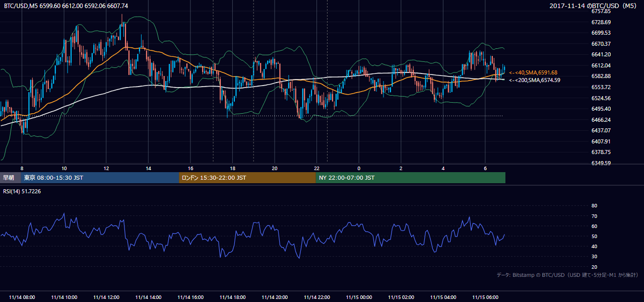
Task: Click RSI scale value 40
Action: click(x=594, y=246)
